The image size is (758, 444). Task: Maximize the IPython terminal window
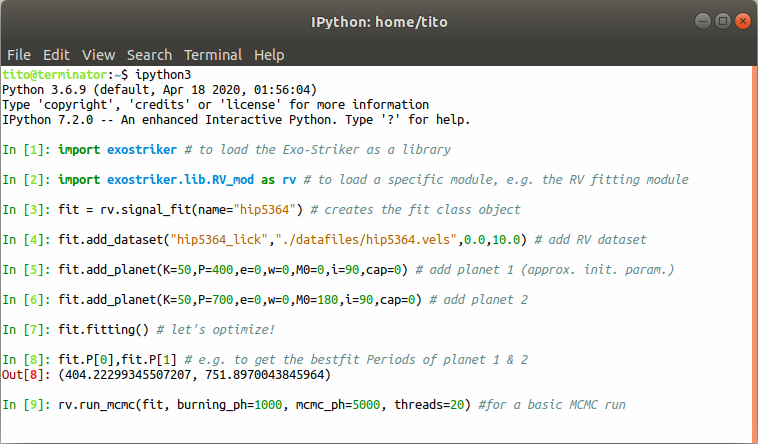[723, 21]
